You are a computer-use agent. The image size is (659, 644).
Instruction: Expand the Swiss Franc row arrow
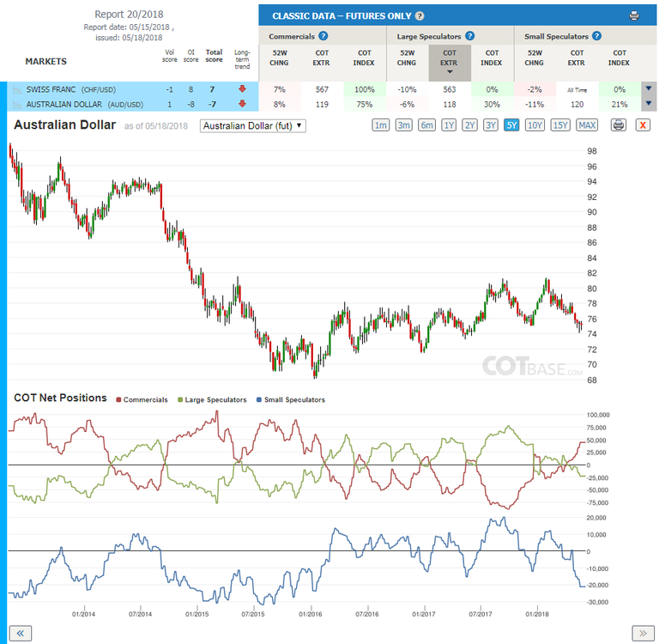649,88
